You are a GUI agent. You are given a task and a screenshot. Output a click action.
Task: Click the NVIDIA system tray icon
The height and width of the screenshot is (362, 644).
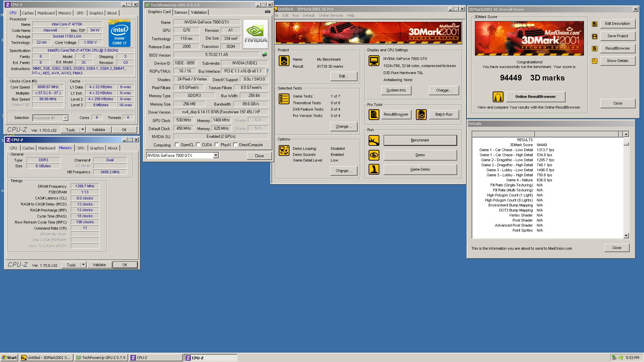[x=620, y=358]
